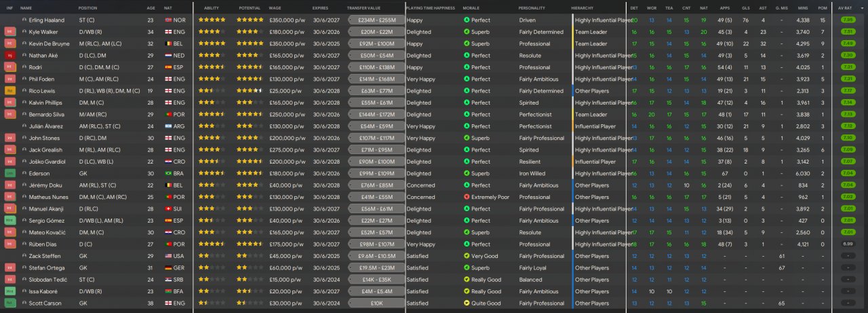
Task: Open Rúben Dias's player profile
Action: pos(45,244)
